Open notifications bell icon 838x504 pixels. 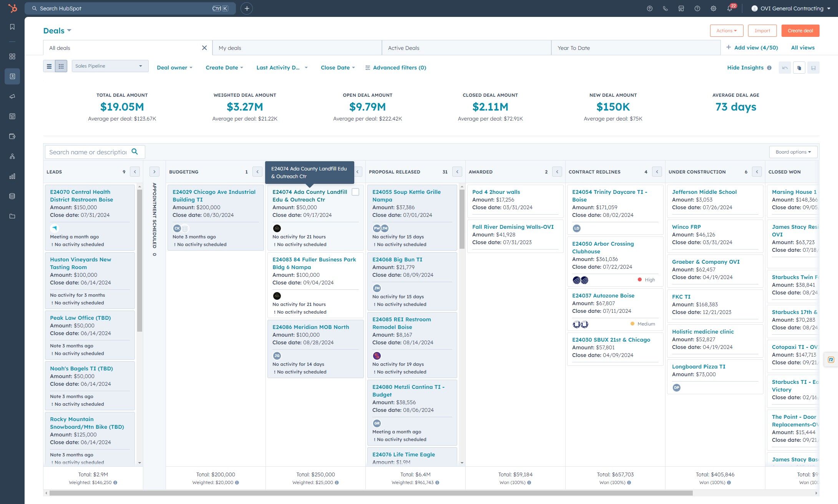(729, 8)
